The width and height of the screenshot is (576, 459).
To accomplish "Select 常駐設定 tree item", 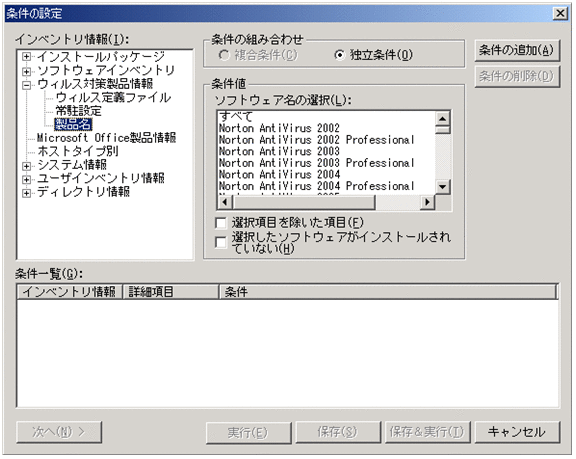I will 78,111.
